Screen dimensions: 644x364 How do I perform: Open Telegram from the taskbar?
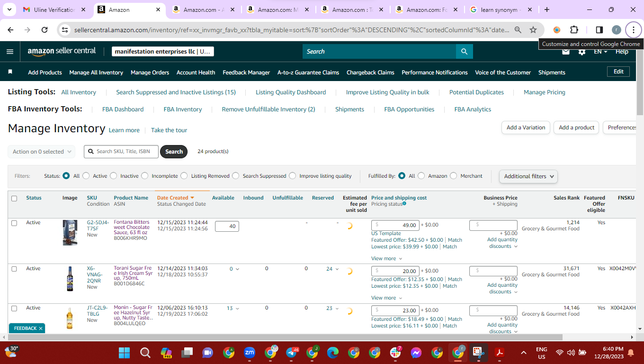coord(292,353)
